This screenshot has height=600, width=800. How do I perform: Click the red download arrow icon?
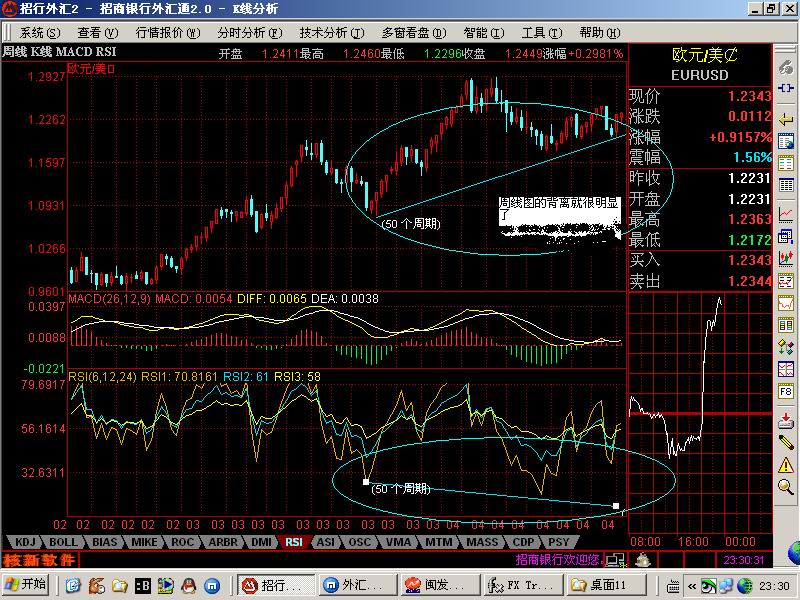(x=786, y=421)
